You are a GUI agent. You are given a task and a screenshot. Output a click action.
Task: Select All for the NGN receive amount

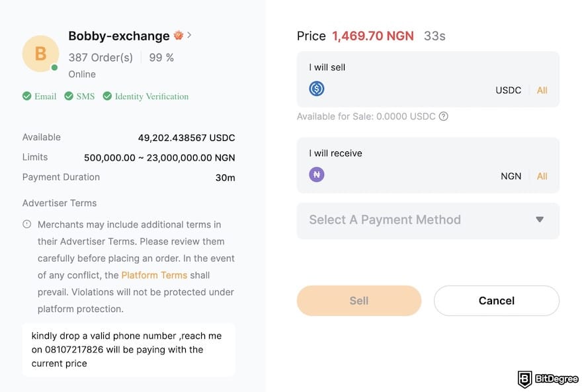pyautogui.click(x=542, y=176)
